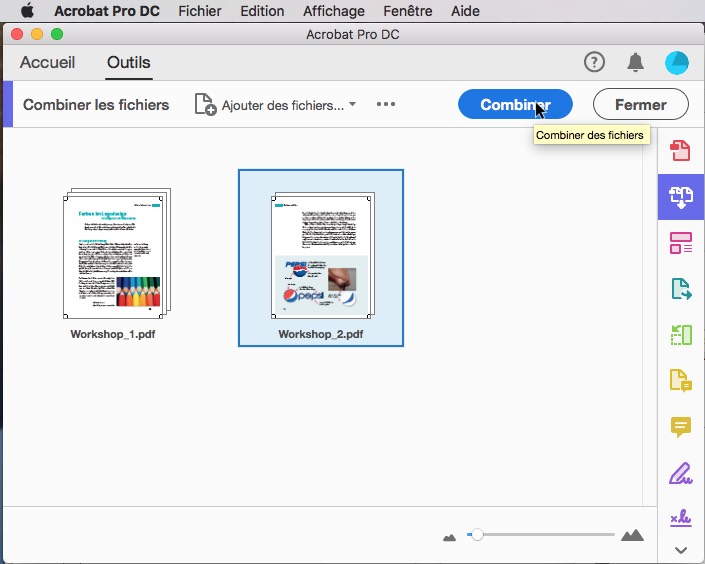Select the Combine Files tool in sidebar
705x564 pixels.
[681, 197]
